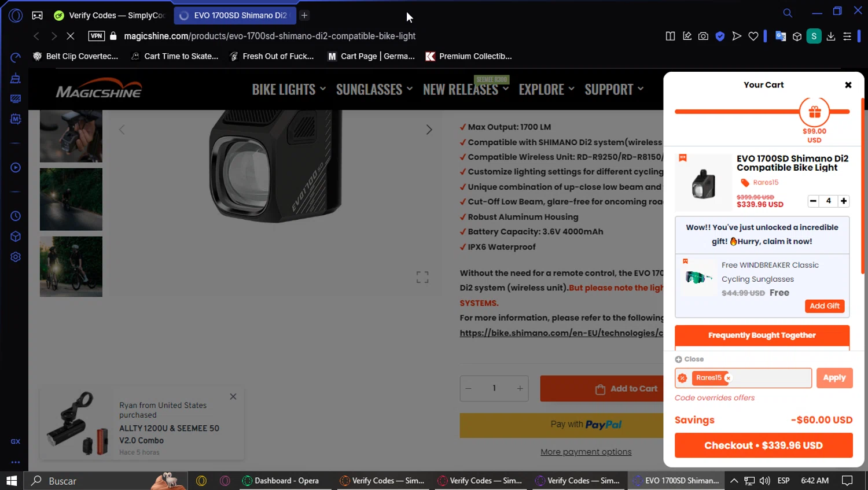Open the extensions cube icon in toolbar
The image size is (868, 490).
tap(797, 36)
